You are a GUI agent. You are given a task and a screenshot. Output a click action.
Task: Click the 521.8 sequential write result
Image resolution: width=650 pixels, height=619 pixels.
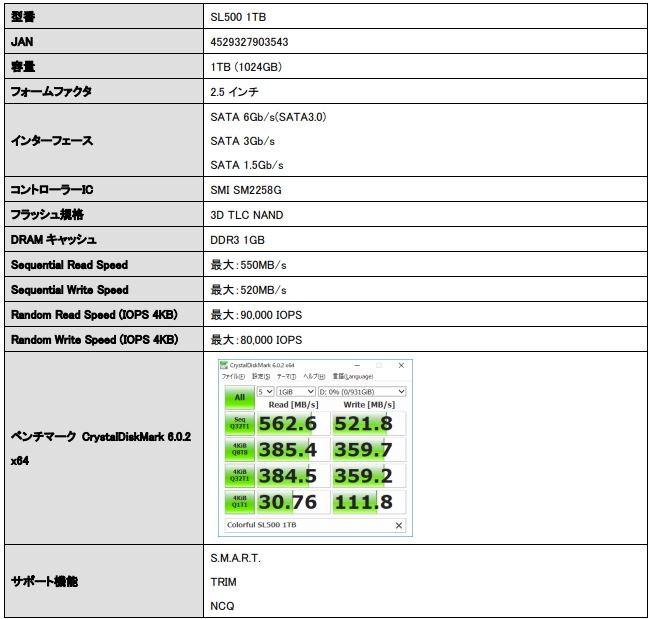[368, 423]
